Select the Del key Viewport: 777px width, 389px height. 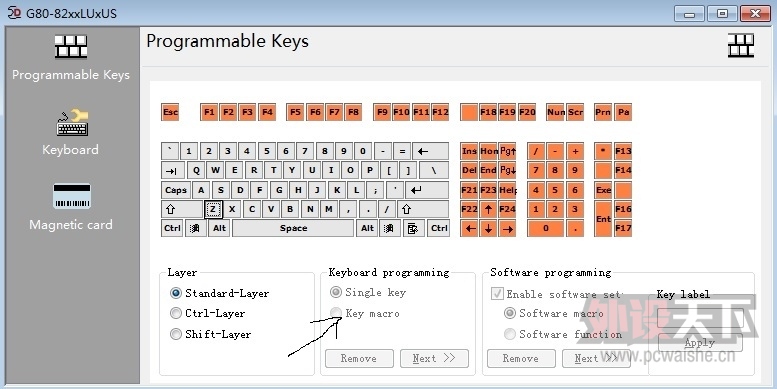[x=469, y=170]
